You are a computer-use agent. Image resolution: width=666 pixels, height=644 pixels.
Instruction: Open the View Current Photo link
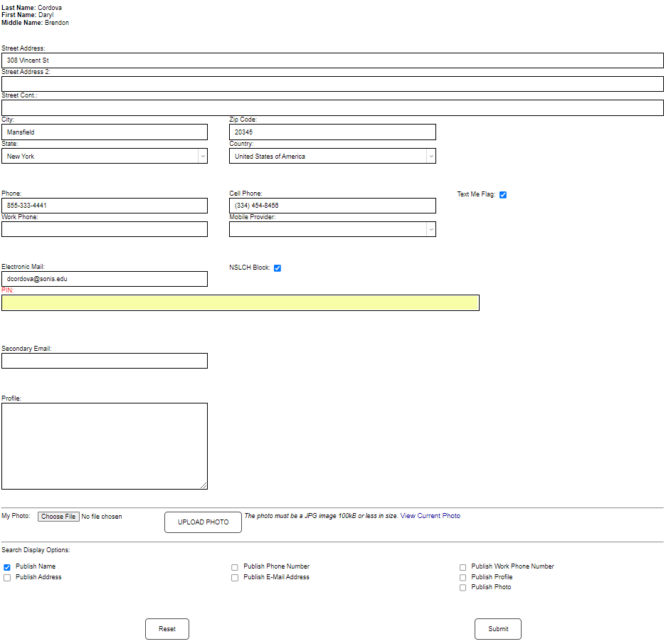[430, 515]
